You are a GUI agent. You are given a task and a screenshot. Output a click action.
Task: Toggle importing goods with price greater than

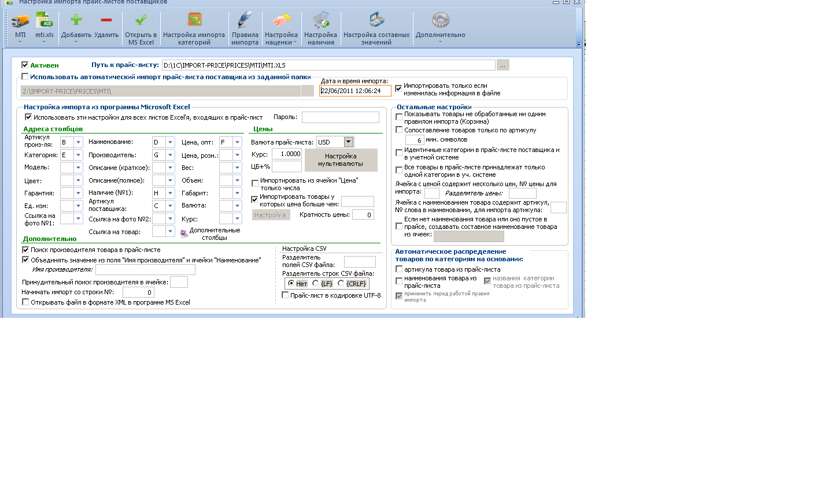tap(254, 199)
